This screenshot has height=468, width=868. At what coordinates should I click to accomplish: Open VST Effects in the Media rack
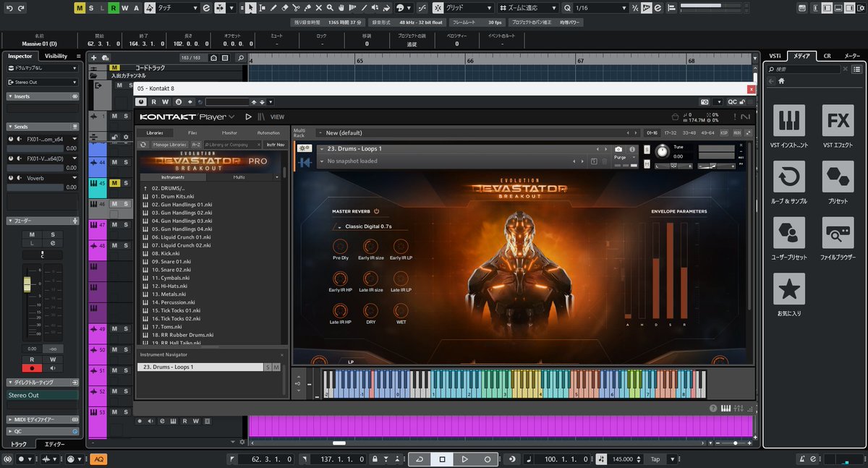coord(838,121)
